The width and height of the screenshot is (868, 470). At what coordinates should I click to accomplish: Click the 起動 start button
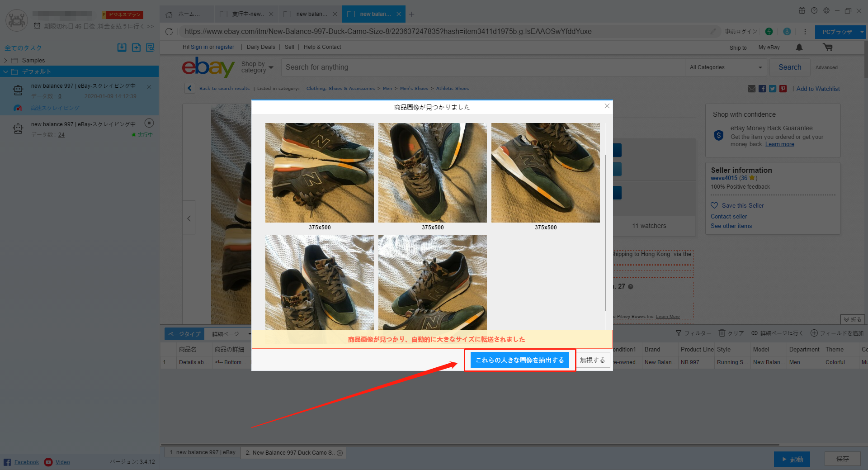point(792,459)
